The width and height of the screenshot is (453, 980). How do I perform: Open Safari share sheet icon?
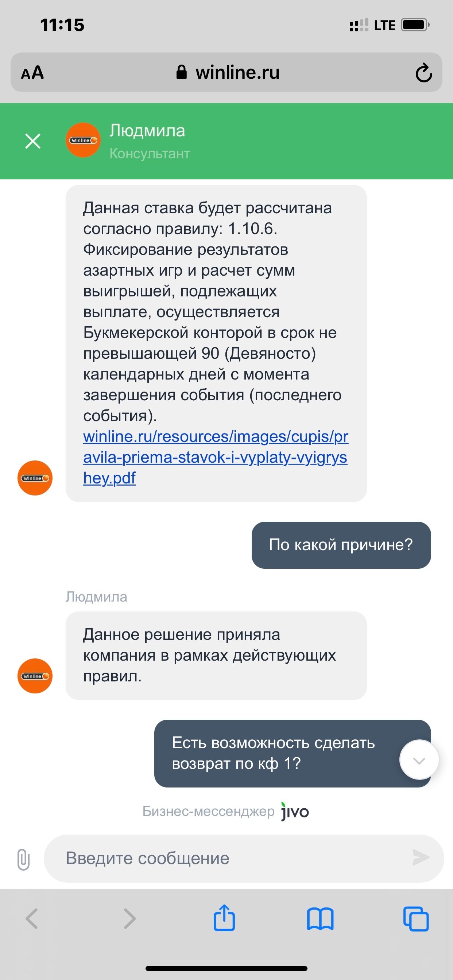point(224,918)
